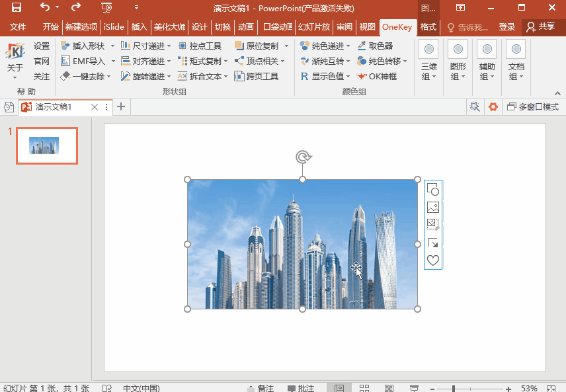
Task: Click the OK神框 tool
Action: click(x=377, y=77)
